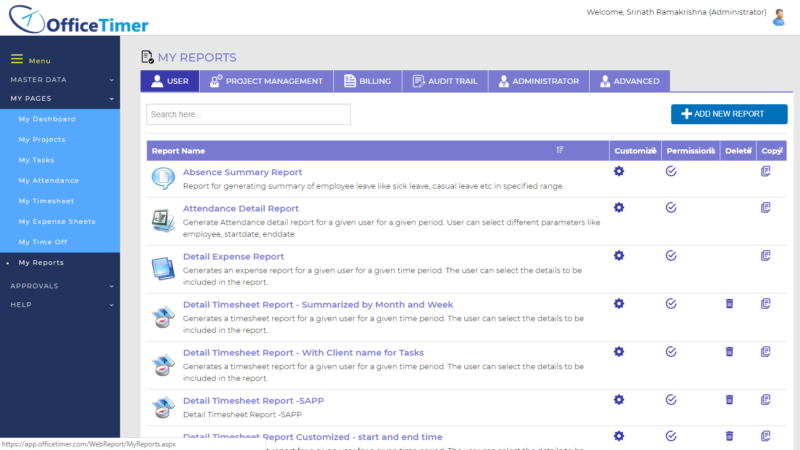800x450 pixels.
Task: Click the Absence Summary Report bubble thumbnail
Action: point(163,179)
